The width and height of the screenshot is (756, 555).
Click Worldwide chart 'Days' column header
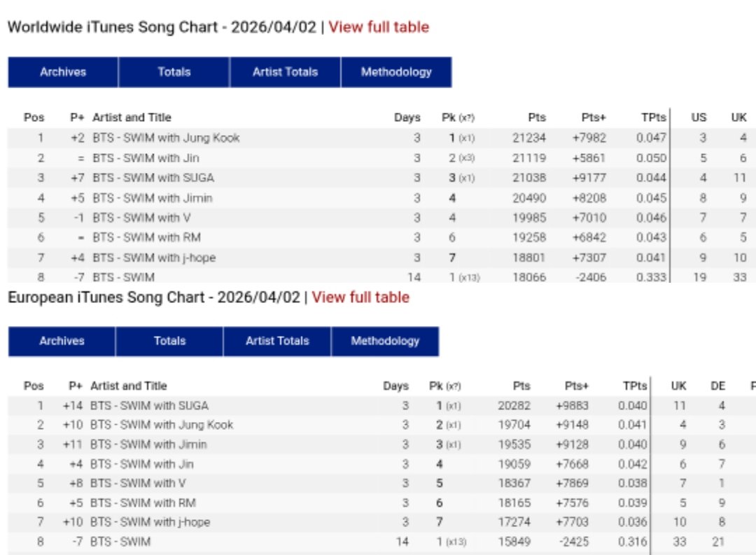[x=407, y=118]
